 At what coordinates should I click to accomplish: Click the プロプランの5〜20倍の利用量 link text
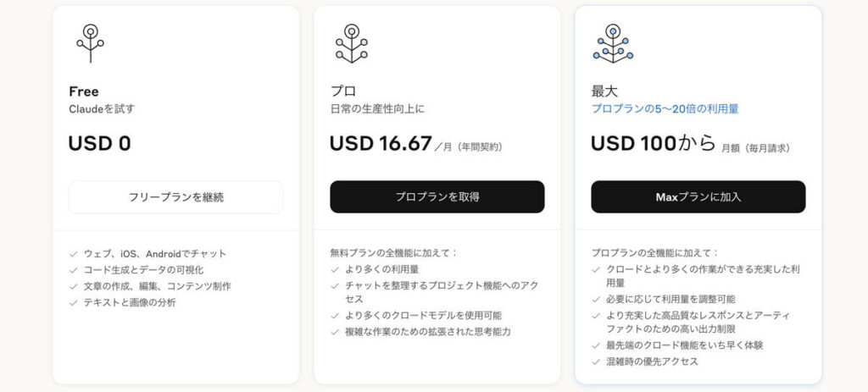[x=665, y=109]
